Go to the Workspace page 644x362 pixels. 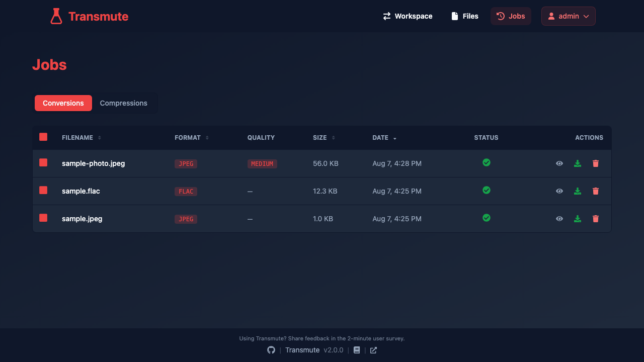click(408, 16)
